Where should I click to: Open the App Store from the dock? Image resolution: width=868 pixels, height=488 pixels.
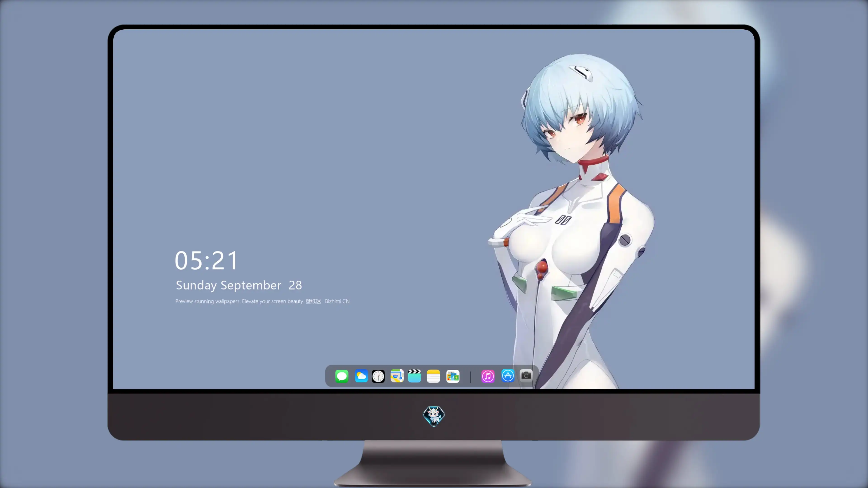[508, 375]
